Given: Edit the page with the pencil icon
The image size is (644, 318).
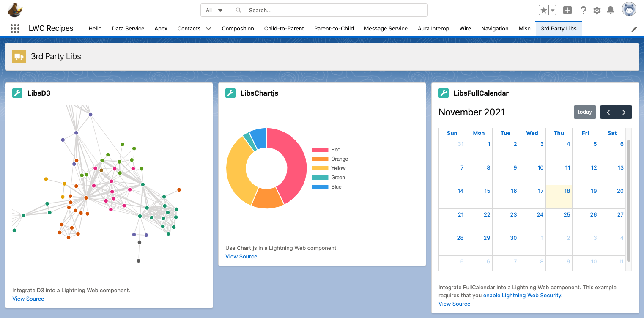Looking at the screenshot, I should pyautogui.click(x=634, y=29).
